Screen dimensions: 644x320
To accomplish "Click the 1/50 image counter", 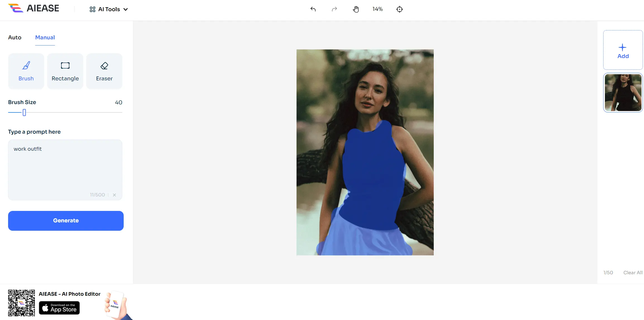I will pos(608,273).
